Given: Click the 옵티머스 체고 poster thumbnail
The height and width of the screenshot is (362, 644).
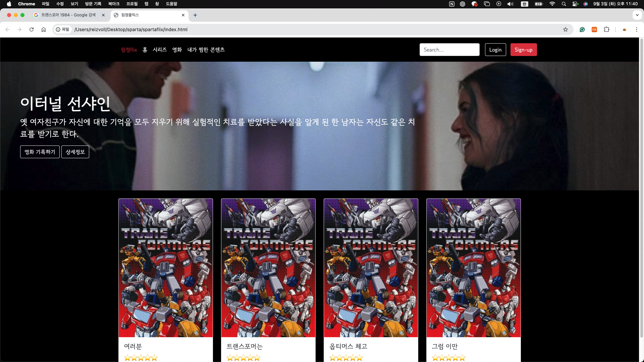Looking at the screenshot, I should (371, 268).
